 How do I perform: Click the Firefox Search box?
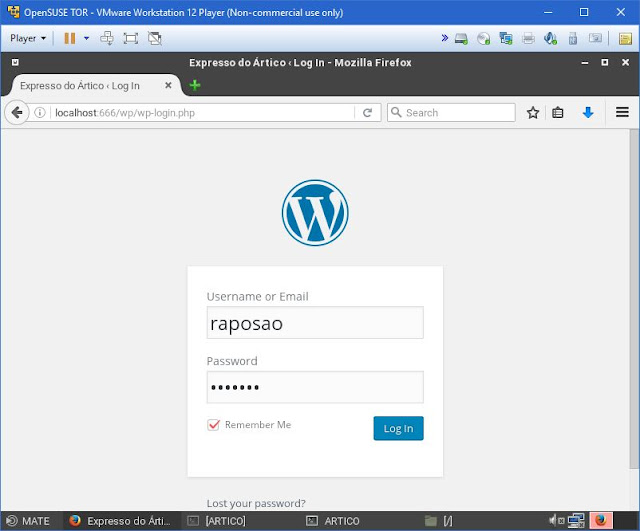451,113
